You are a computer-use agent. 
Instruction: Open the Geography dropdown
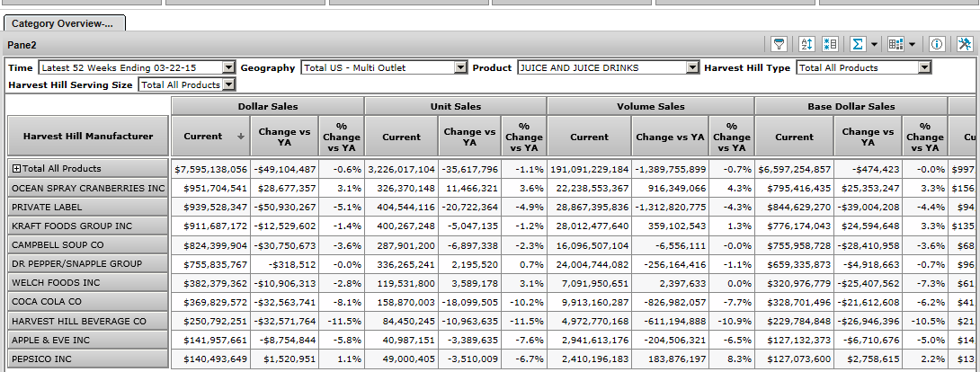[460, 67]
